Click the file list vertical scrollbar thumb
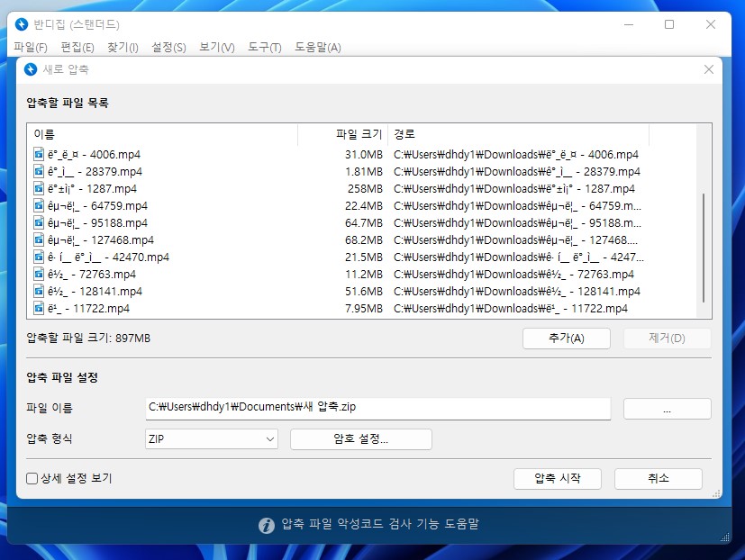This screenshot has height=560, width=745. click(704, 248)
